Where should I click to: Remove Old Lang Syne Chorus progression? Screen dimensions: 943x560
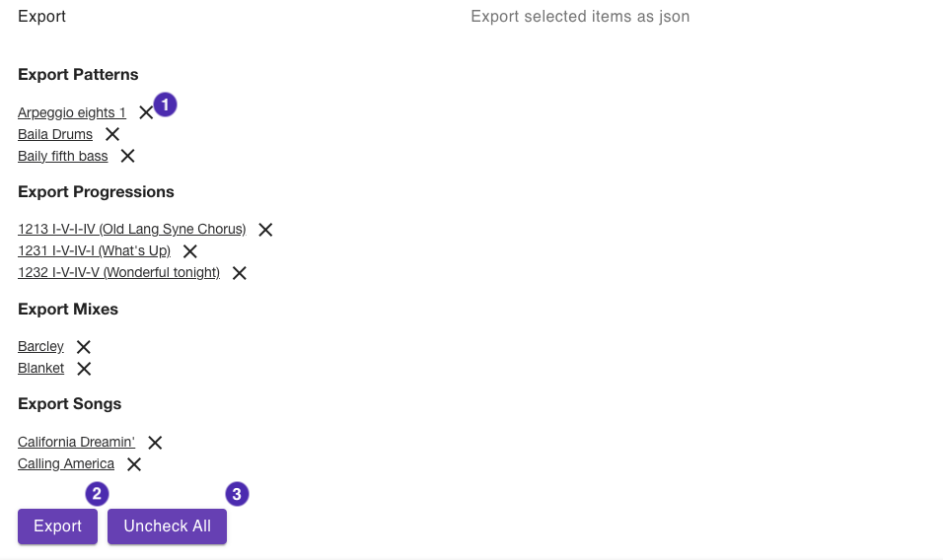[265, 230]
